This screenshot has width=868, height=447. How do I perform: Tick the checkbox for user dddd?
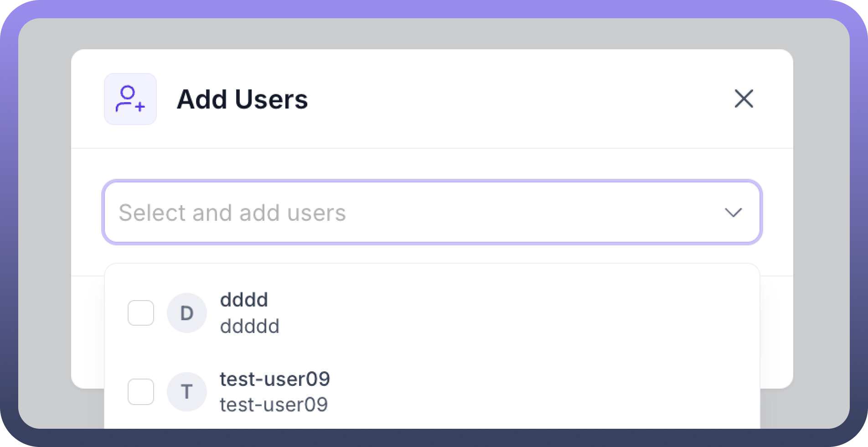[141, 313]
